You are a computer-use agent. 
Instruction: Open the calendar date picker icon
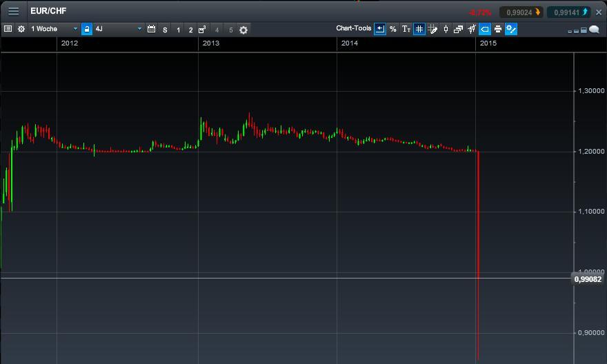(x=151, y=29)
